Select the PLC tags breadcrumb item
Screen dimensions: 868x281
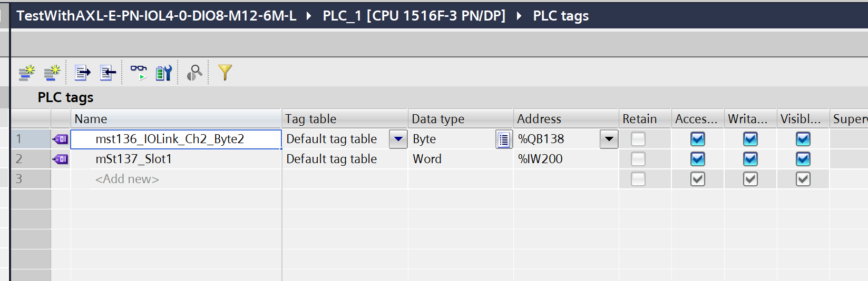pyautogui.click(x=561, y=16)
